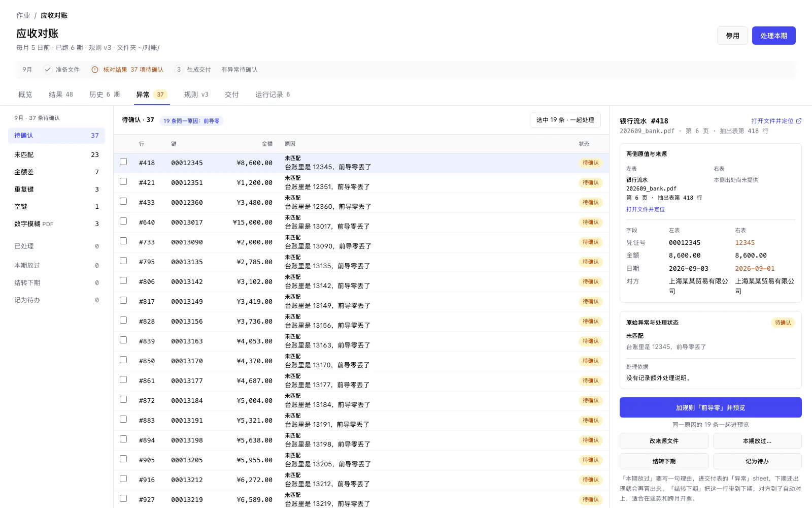The width and height of the screenshot is (812, 508).
Task: Click reason 台账里是 13163，前导零丢了
Action: pyautogui.click(x=327, y=345)
